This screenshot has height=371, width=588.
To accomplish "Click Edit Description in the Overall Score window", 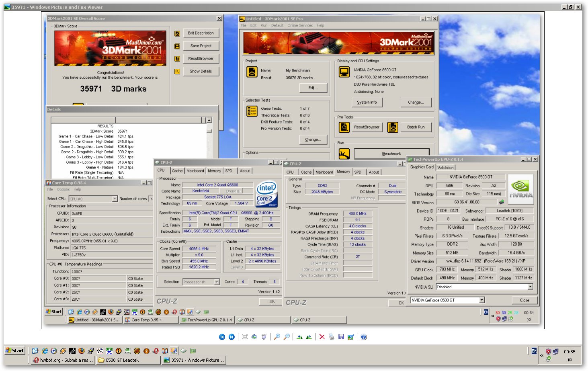I will [x=201, y=33].
